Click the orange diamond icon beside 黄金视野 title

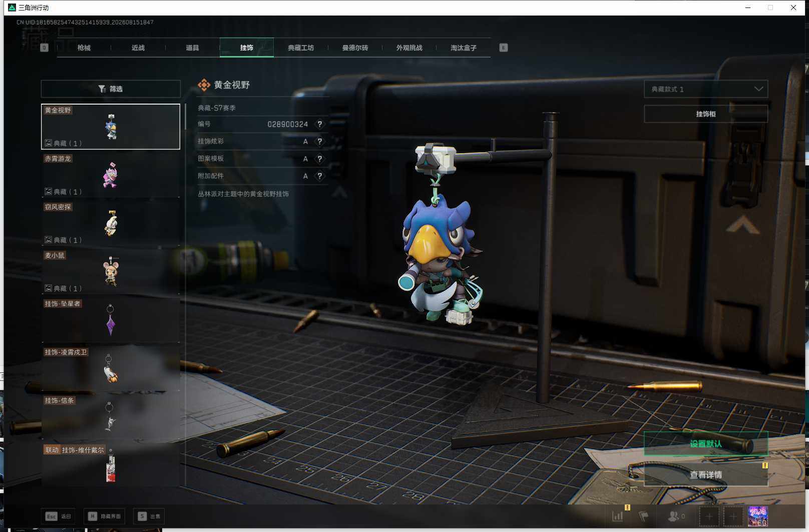tap(204, 85)
